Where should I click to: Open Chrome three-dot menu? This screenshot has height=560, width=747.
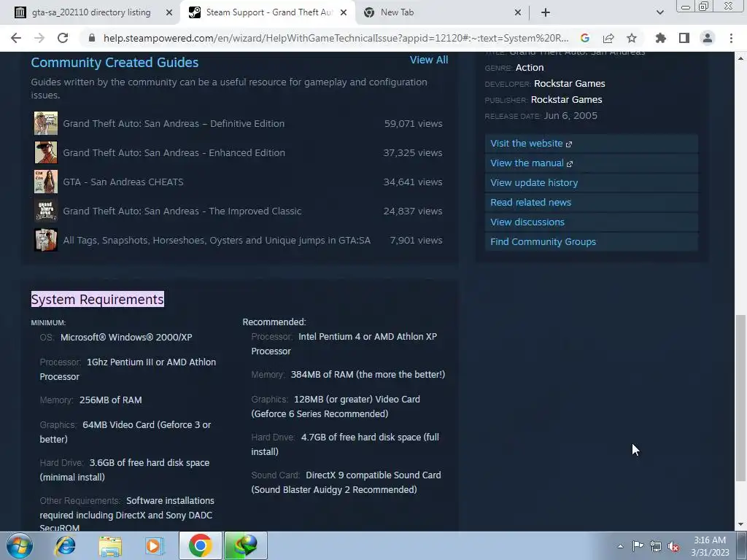point(731,38)
